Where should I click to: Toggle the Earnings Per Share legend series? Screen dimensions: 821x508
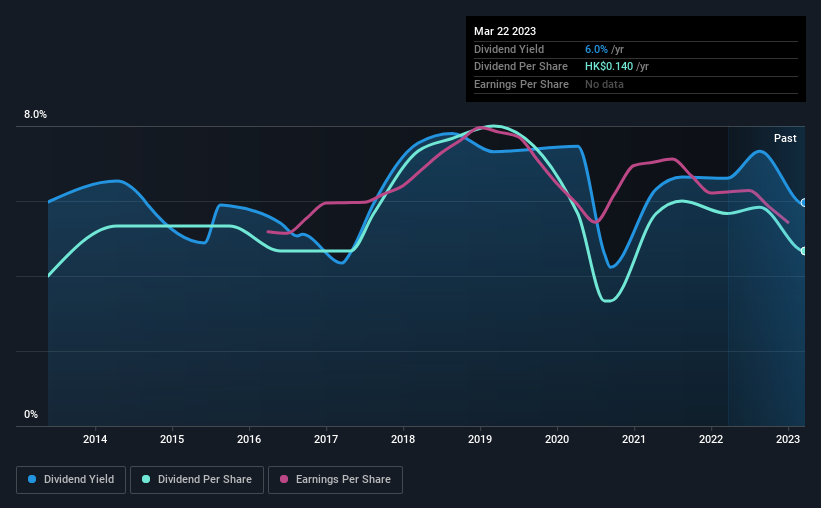335,480
